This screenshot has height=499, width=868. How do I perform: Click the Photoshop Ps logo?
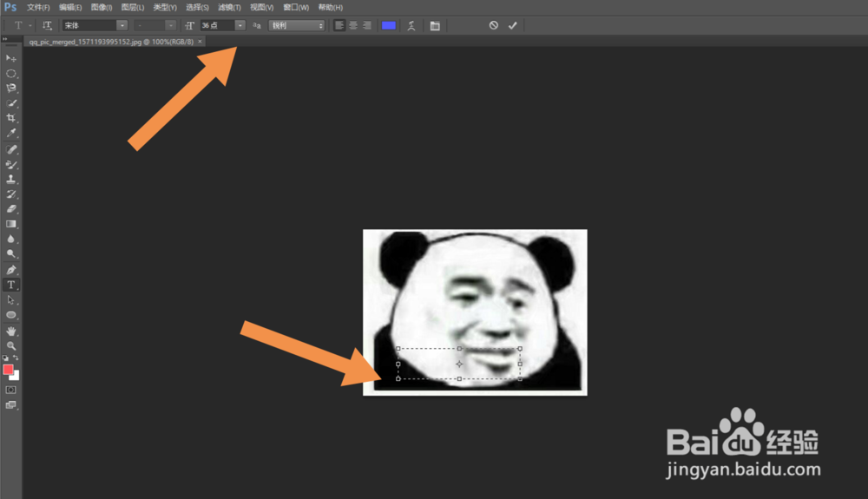(10, 7)
